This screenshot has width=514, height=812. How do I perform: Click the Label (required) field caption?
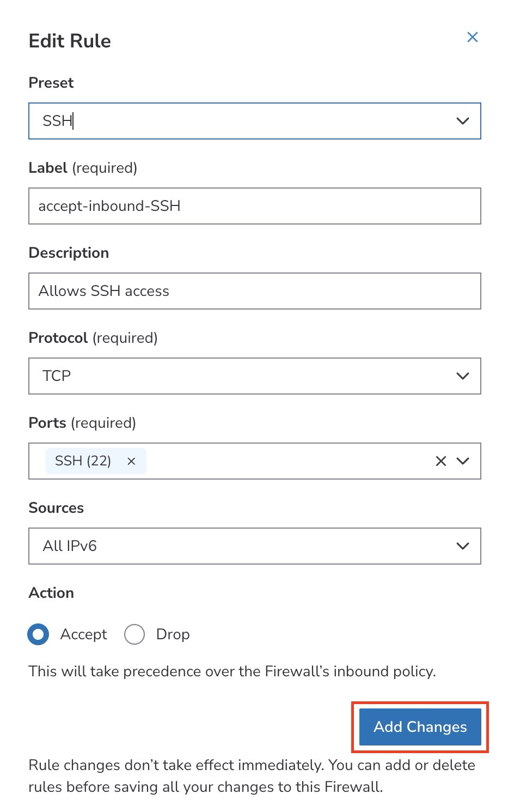tap(83, 168)
